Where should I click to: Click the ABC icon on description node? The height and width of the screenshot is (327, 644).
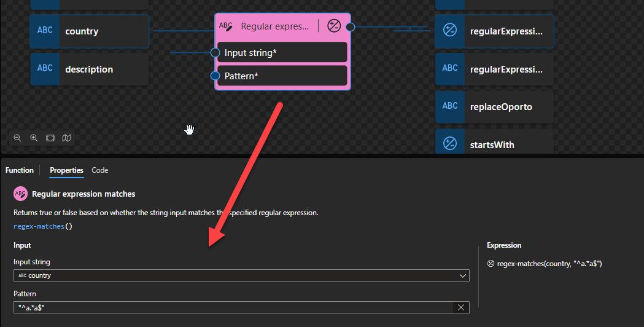pos(45,69)
